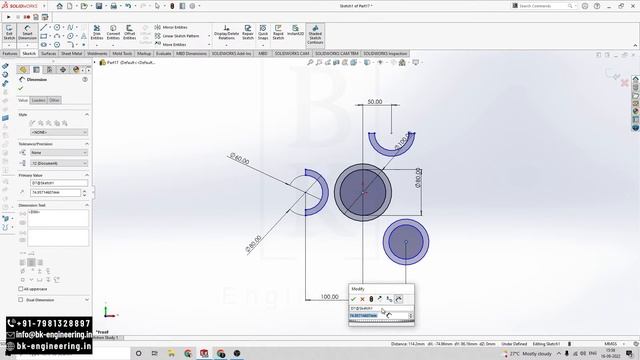Select the Corner Rectangle tool
This screenshot has width=640, height=360.
pos(44,36)
